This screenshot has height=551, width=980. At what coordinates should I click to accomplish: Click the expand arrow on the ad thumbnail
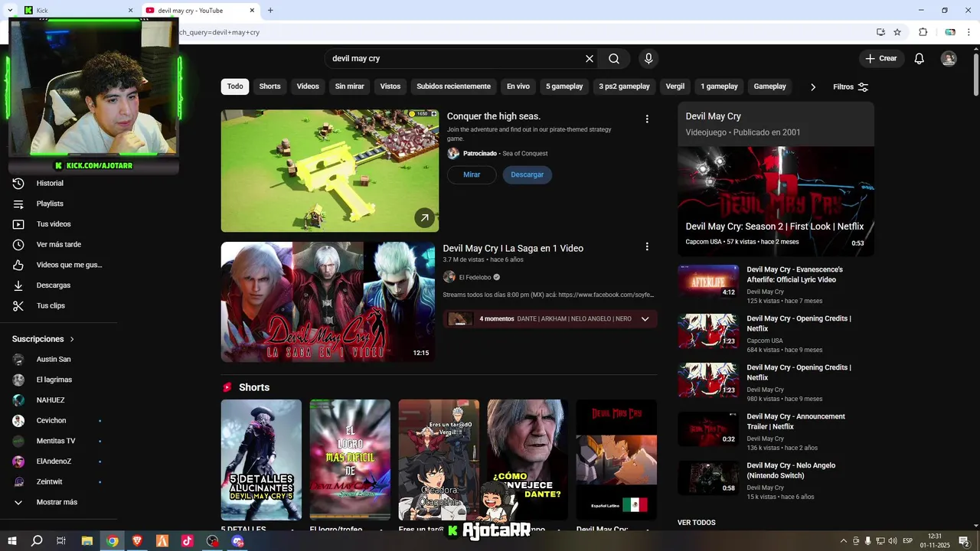click(424, 218)
